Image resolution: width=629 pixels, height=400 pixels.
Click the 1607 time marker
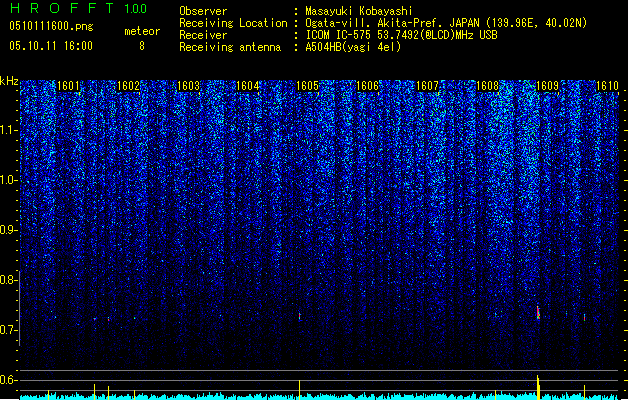428,86
